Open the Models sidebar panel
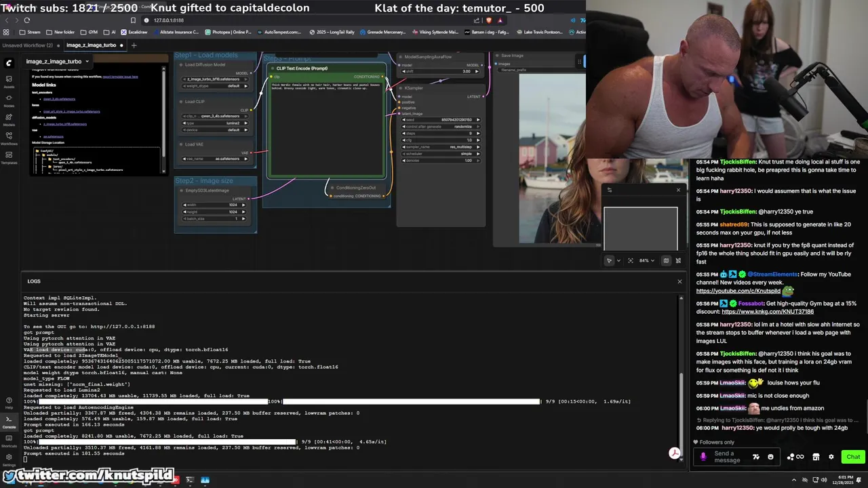 pyautogui.click(x=9, y=119)
